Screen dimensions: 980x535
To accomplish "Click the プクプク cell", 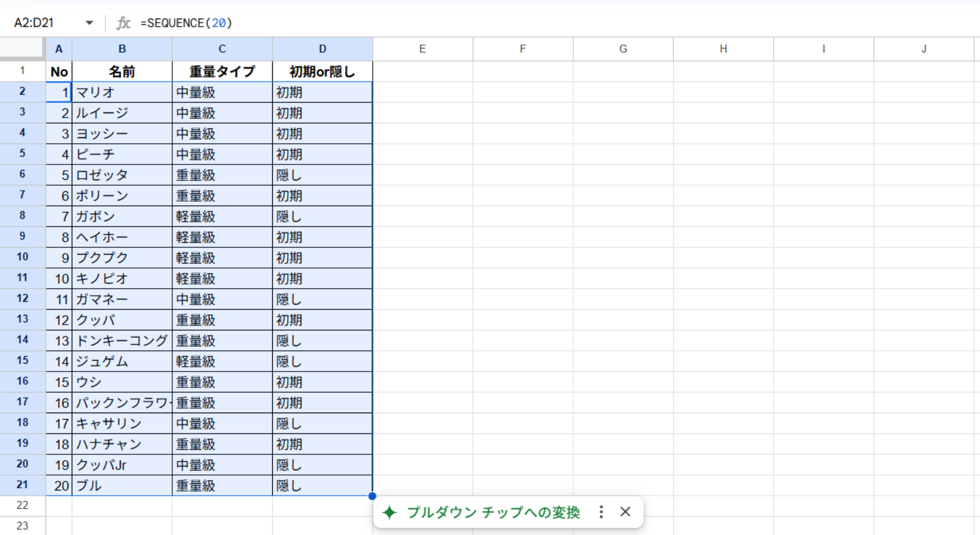I will 122,258.
